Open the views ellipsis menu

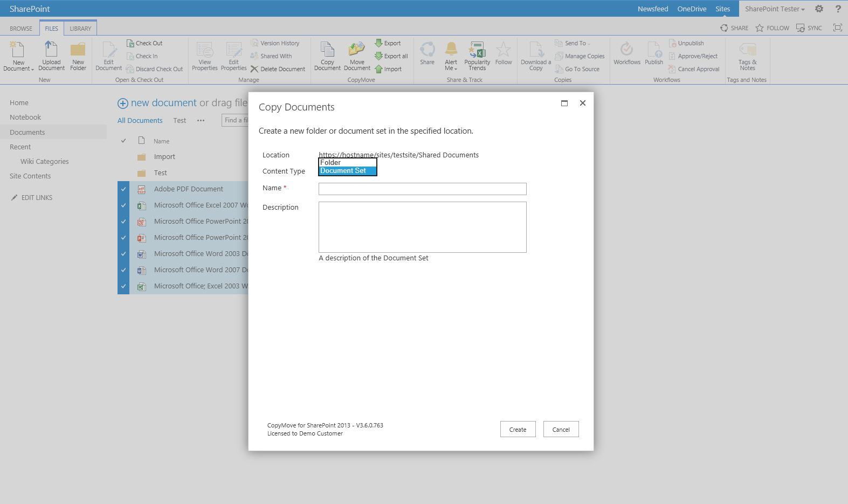pos(201,121)
